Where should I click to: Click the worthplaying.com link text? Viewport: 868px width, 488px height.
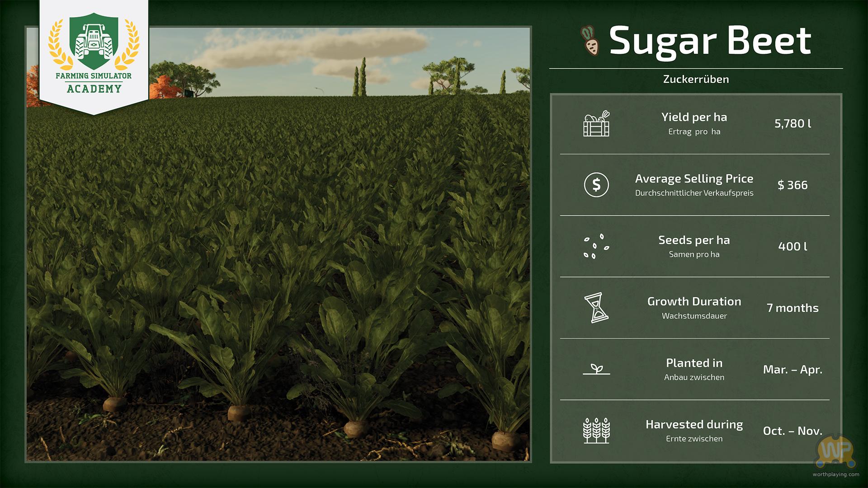[835, 474]
